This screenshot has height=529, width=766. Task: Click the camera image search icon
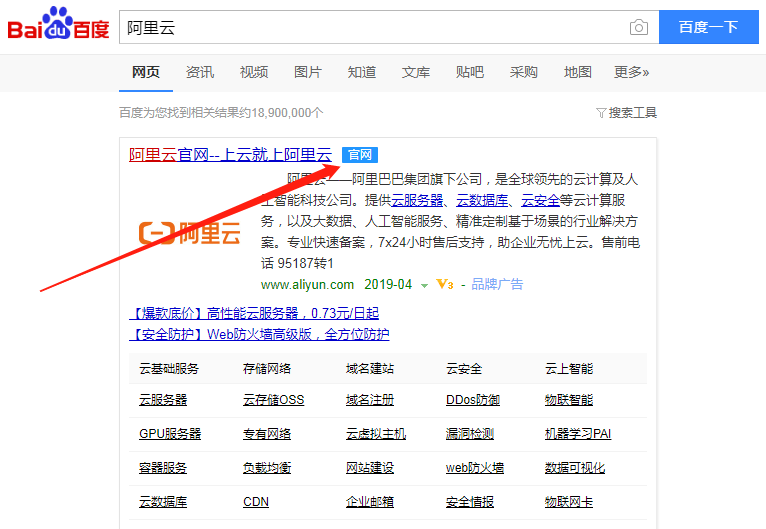(x=638, y=27)
